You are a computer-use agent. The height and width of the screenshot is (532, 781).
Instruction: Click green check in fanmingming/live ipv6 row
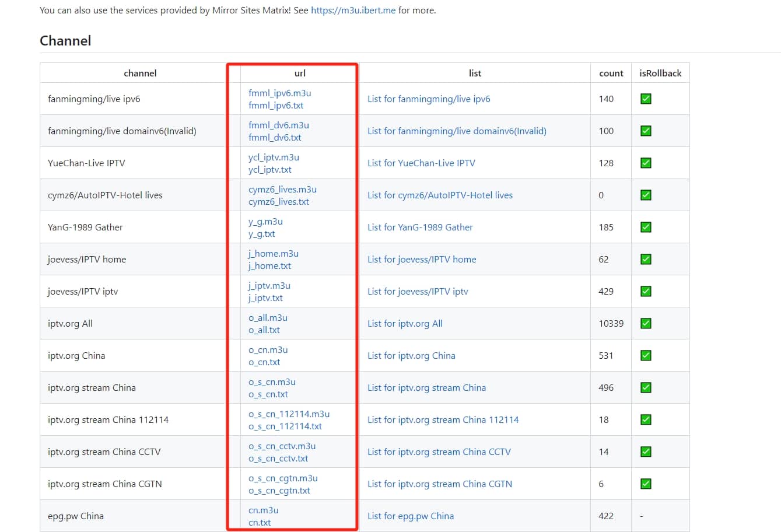[646, 99]
